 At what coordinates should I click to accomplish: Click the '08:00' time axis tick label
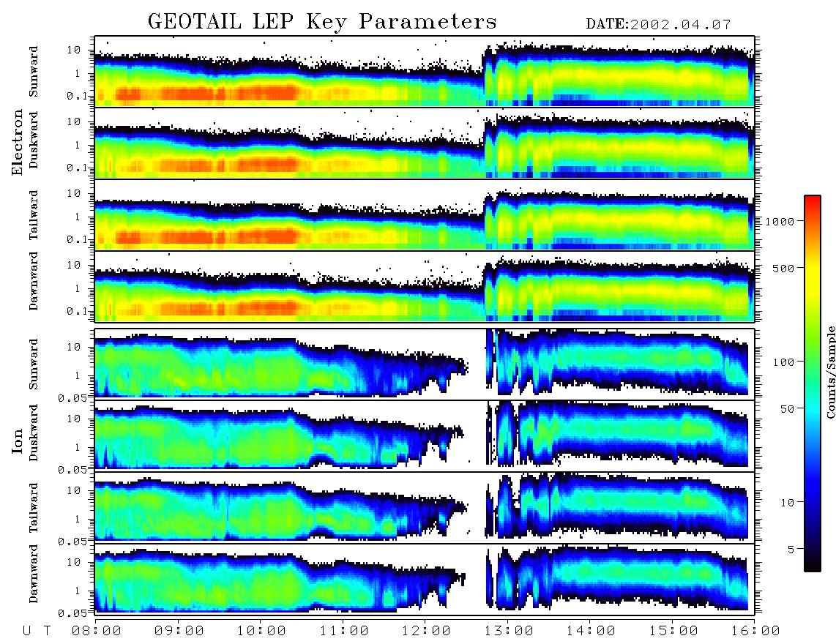click(x=97, y=631)
